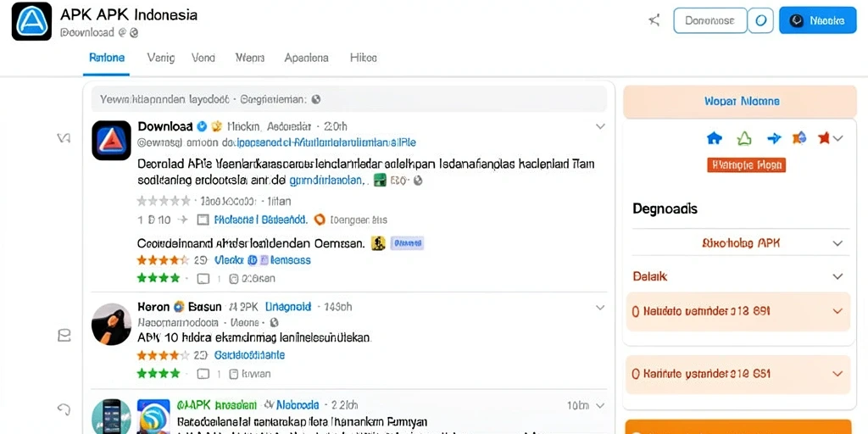Click the gray five-star rating row
This screenshot has width=868, height=434.
tap(164, 201)
